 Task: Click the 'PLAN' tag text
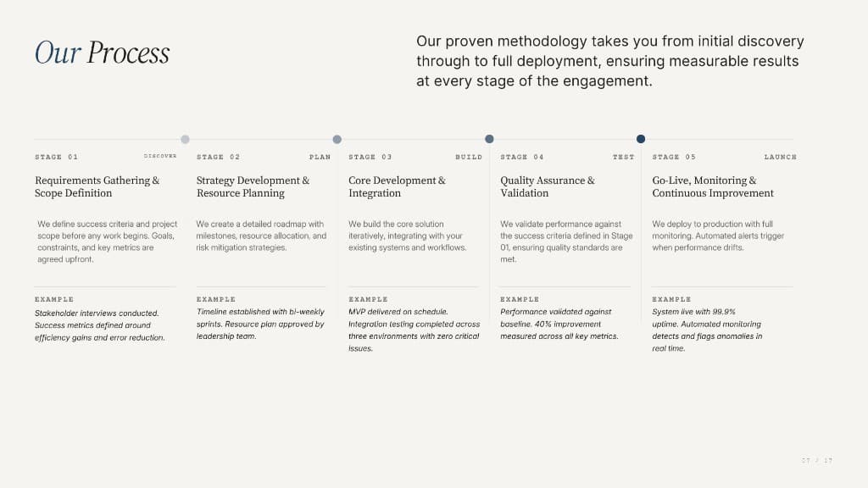320,157
